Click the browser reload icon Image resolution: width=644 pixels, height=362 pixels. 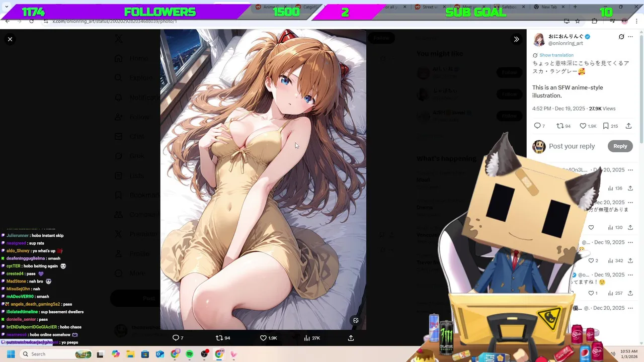coord(32,21)
